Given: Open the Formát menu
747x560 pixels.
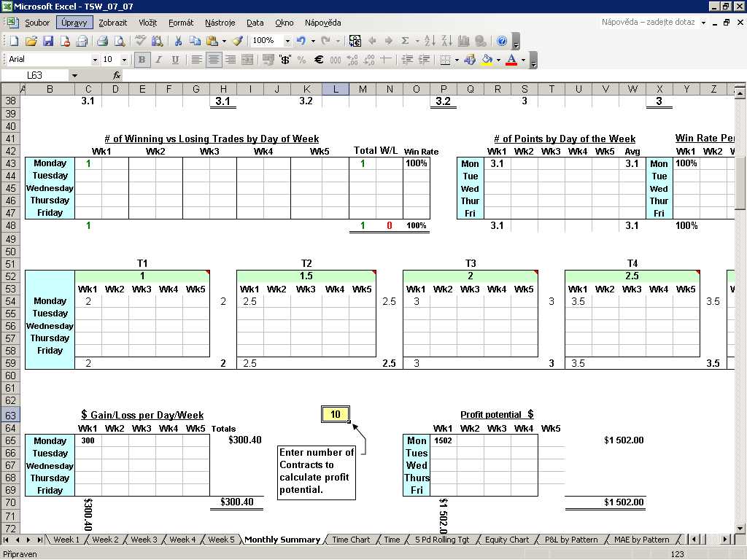Looking at the screenshot, I should 181,23.
